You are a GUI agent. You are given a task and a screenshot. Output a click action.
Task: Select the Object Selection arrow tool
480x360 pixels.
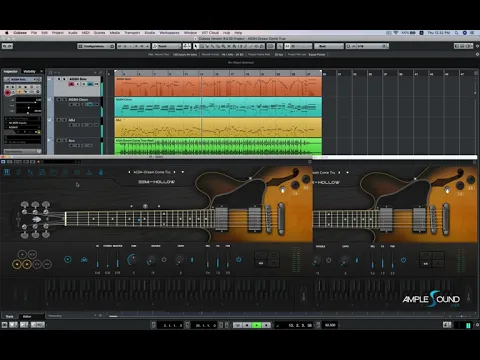196,46
